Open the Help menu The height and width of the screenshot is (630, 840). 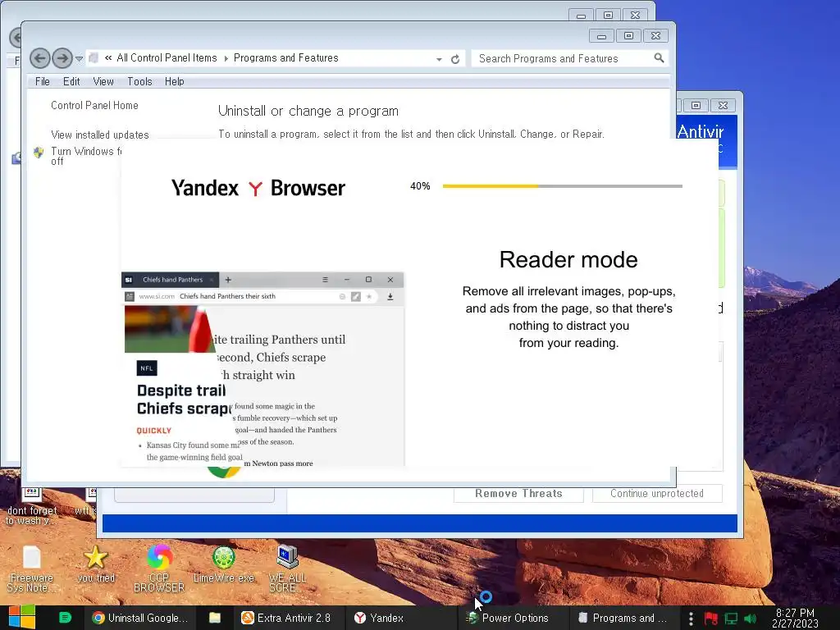point(175,81)
